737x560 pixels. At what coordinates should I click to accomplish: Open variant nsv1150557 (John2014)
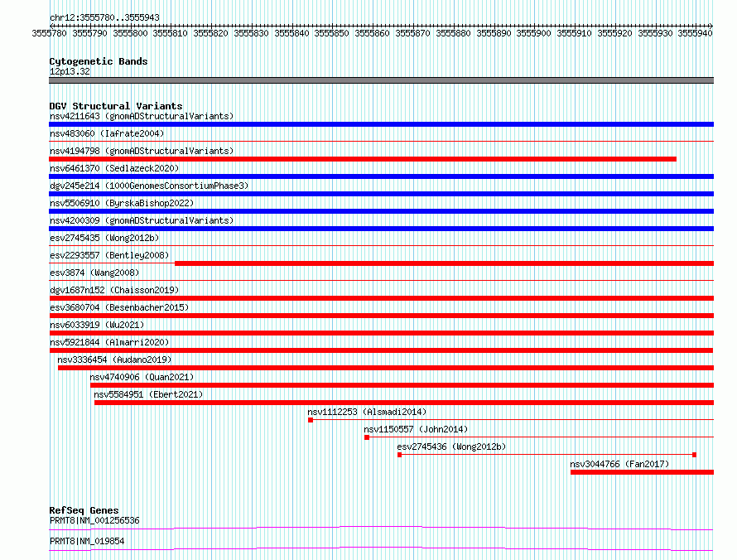[x=416, y=429]
